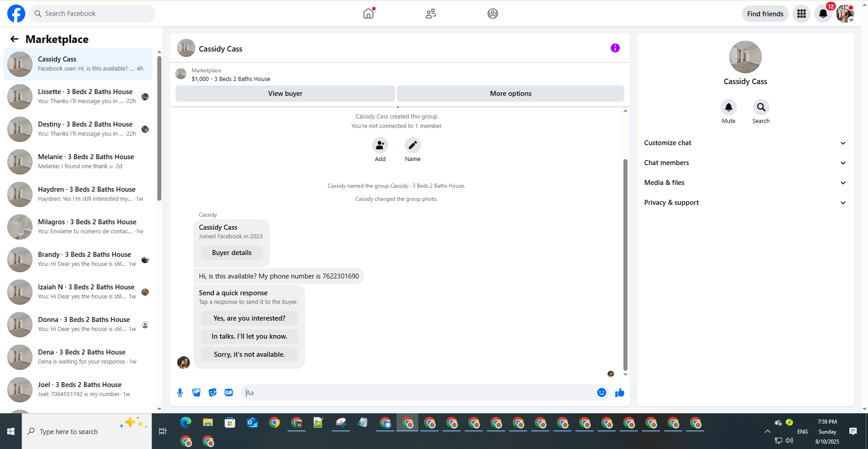The height and width of the screenshot is (449, 868).
Task: Open the Facebook menu grid icon
Action: 802,14
